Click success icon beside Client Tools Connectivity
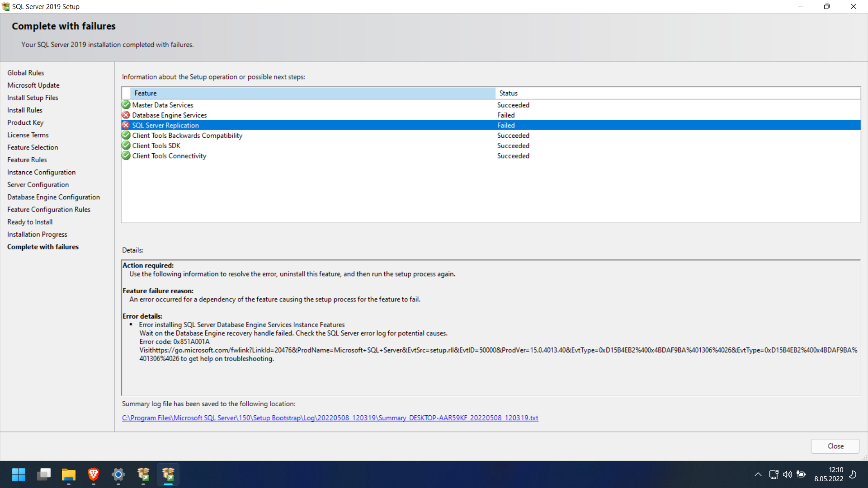The width and height of the screenshot is (868, 488). pyautogui.click(x=126, y=156)
